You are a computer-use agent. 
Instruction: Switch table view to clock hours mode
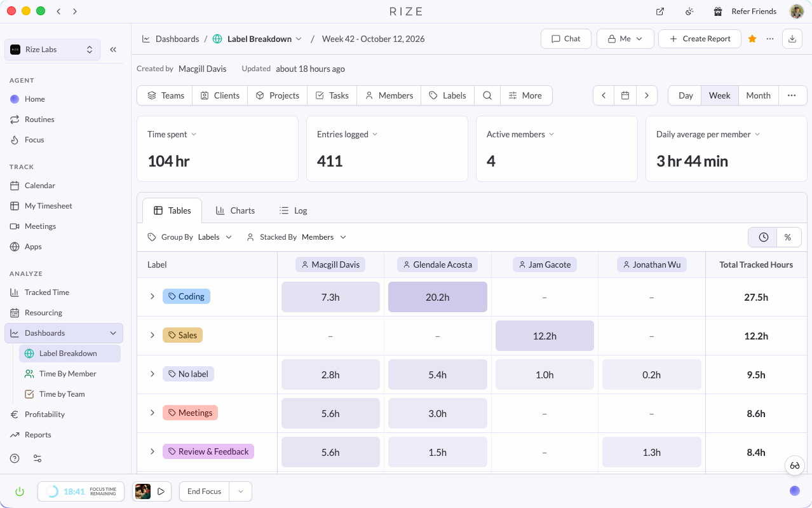[763, 237]
